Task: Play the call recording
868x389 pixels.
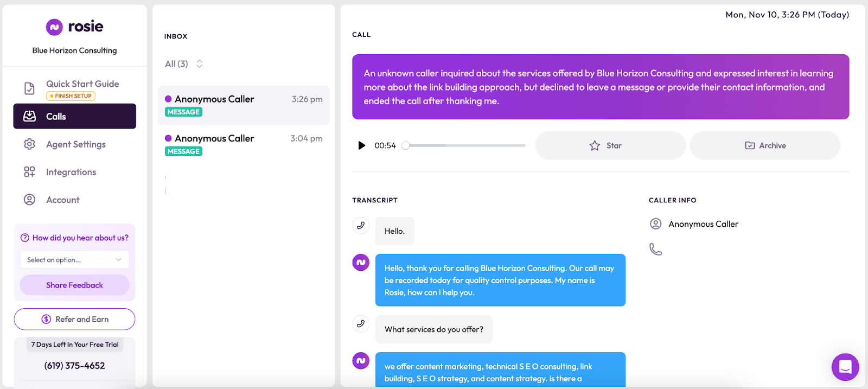Action: pos(361,145)
